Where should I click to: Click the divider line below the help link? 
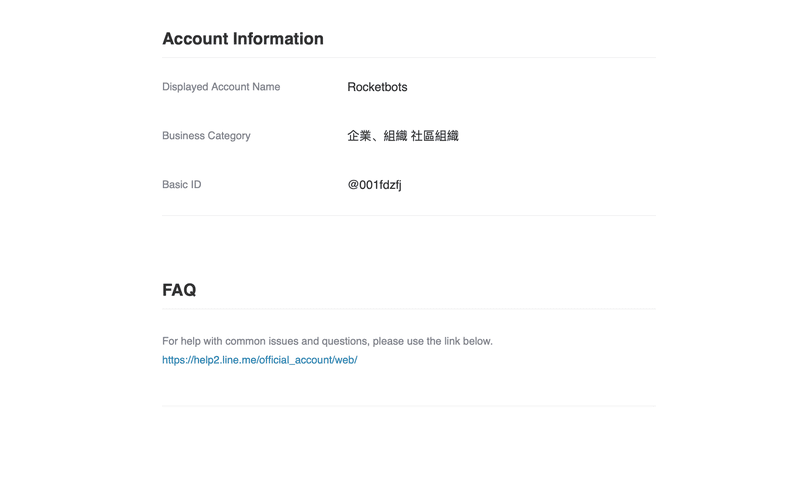click(408, 406)
